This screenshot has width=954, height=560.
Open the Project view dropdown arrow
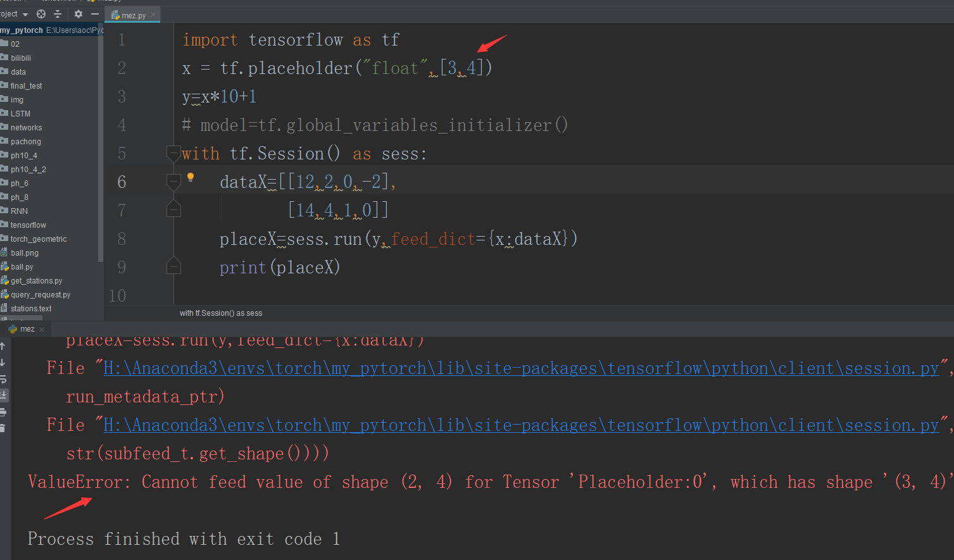pyautogui.click(x=24, y=13)
